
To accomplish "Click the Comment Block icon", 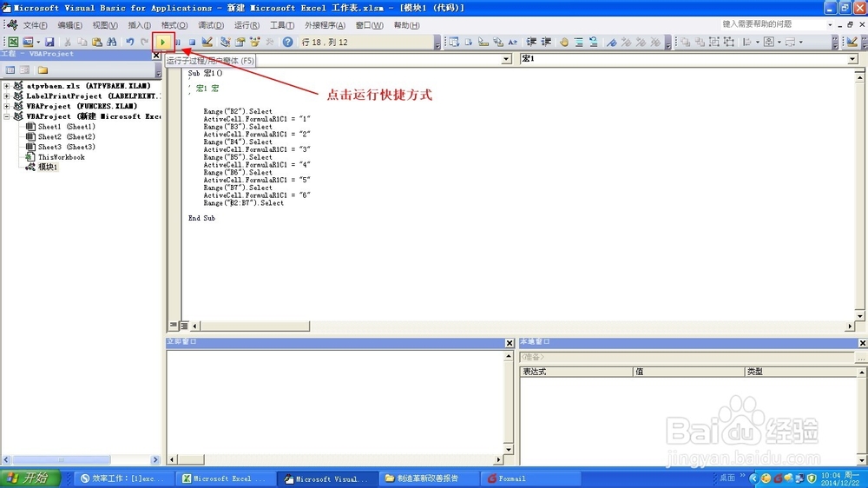I will (x=578, y=42).
